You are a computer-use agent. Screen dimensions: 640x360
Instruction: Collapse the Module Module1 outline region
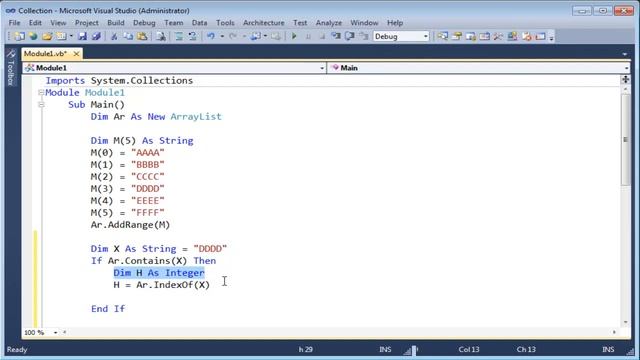41,93
